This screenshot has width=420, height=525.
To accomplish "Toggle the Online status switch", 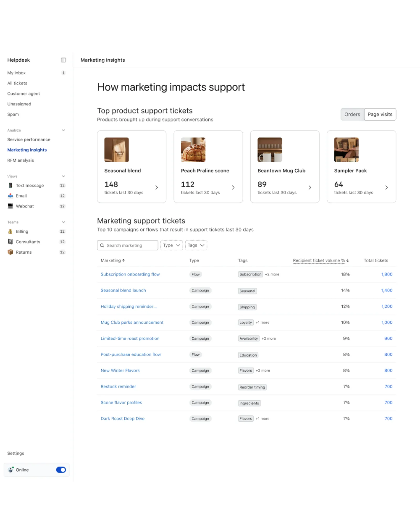I will click(x=61, y=470).
